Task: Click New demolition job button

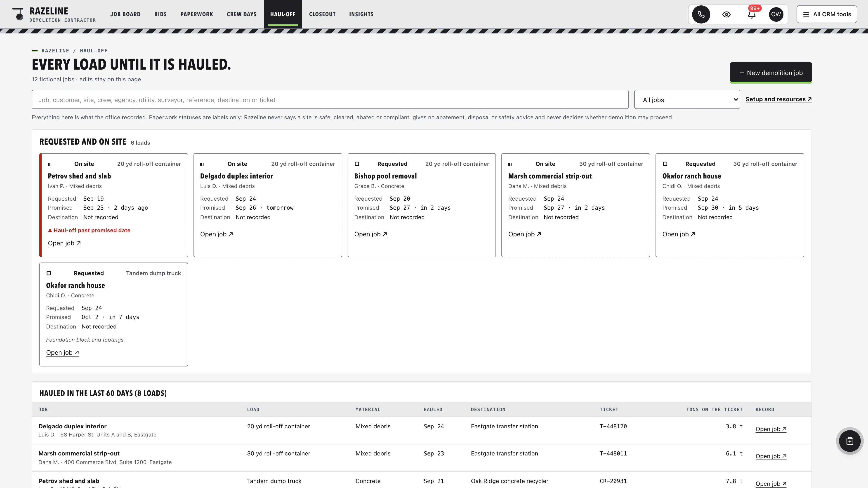Action: coord(771,72)
